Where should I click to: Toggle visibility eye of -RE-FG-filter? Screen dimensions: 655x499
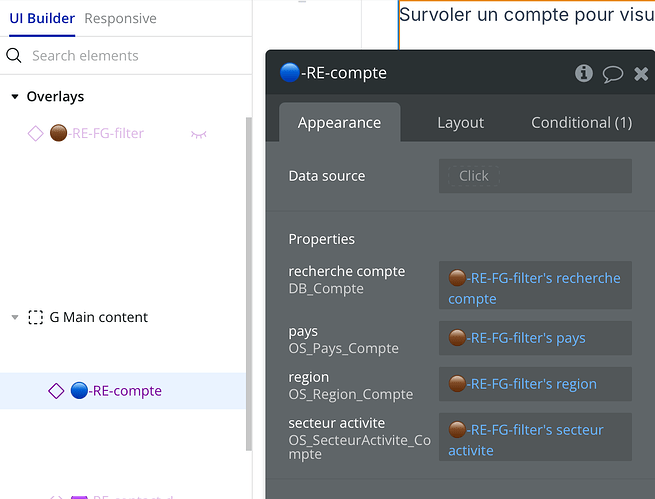[x=198, y=134]
